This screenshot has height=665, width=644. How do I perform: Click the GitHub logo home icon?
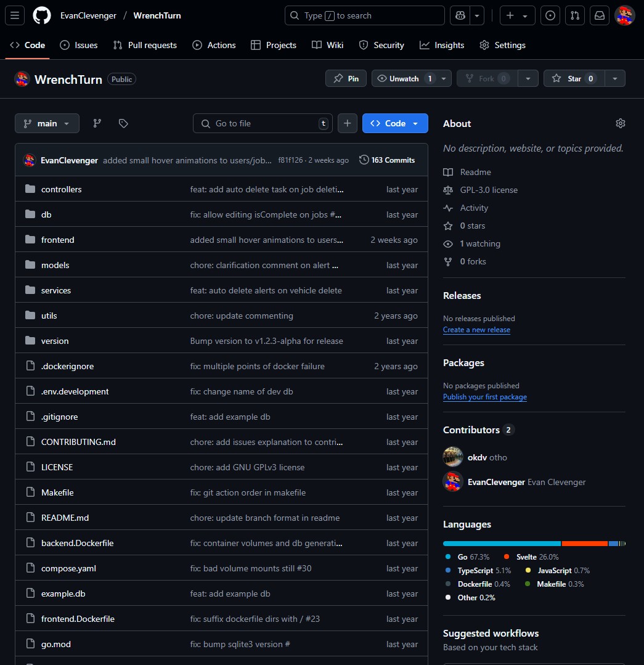[42, 15]
